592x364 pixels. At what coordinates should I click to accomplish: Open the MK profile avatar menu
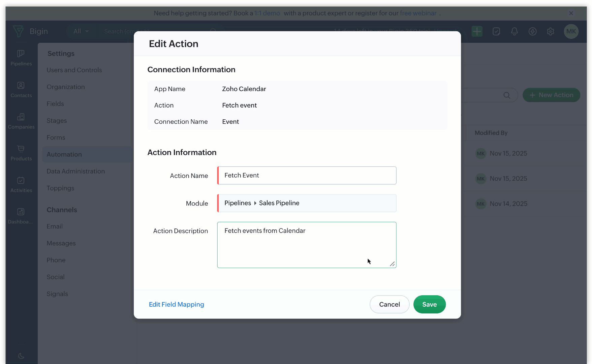coord(571,31)
